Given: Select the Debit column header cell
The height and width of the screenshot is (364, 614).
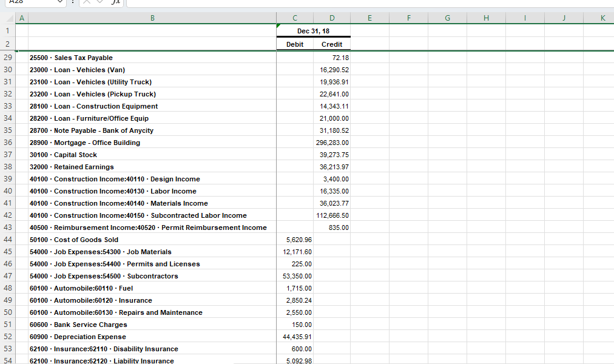Looking at the screenshot, I should point(295,44).
